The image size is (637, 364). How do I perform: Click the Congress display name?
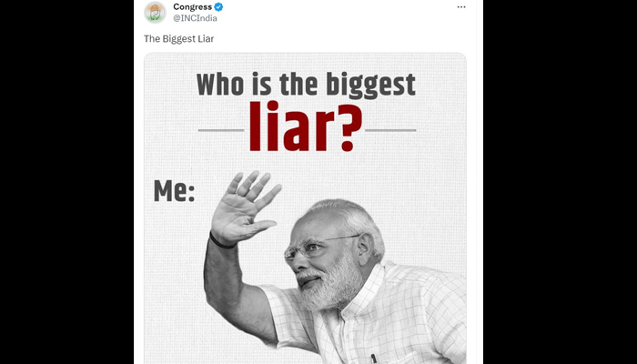193,7
